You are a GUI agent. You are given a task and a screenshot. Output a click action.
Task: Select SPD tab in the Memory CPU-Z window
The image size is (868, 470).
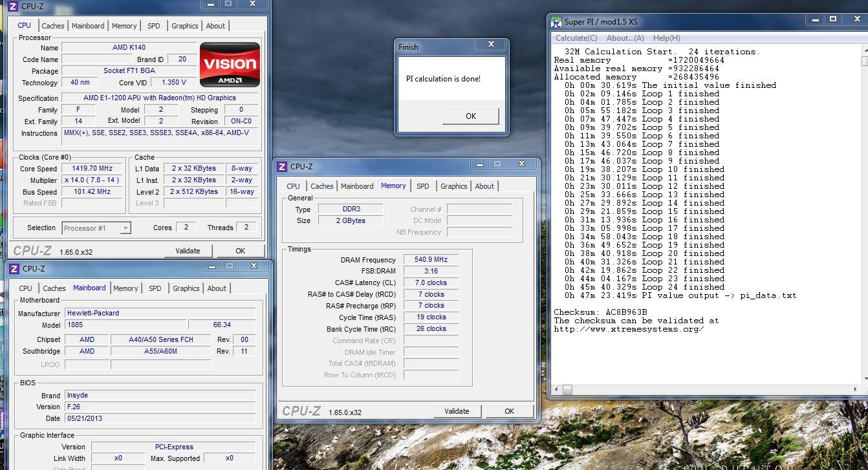[x=423, y=186]
